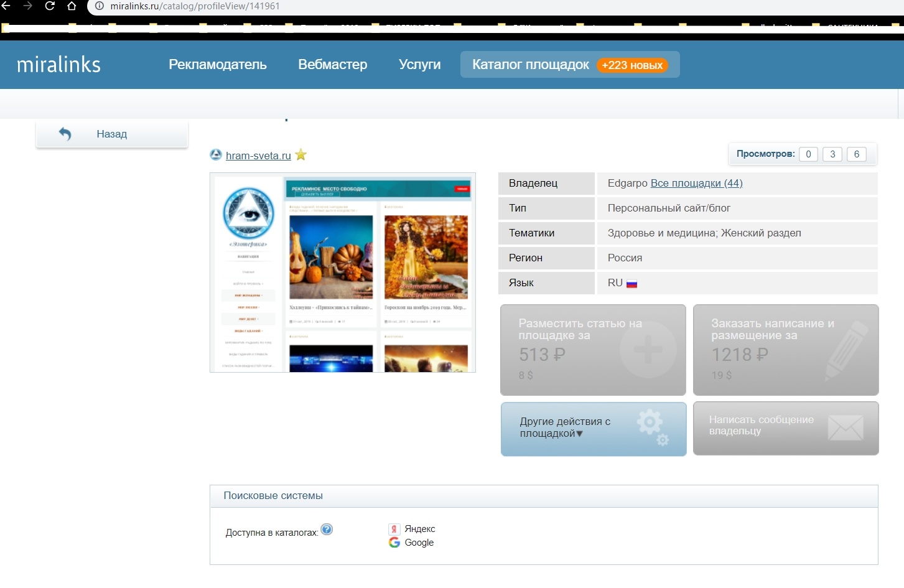
Task: Click Заказать написание и размещение за 1218 ₽
Action: coord(786,350)
